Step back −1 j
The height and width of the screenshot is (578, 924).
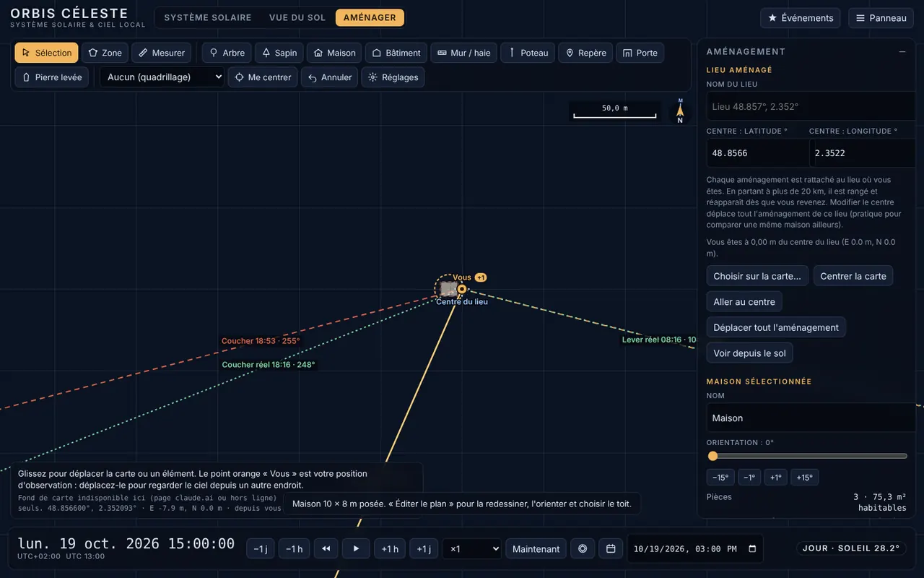pyautogui.click(x=261, y=549)
